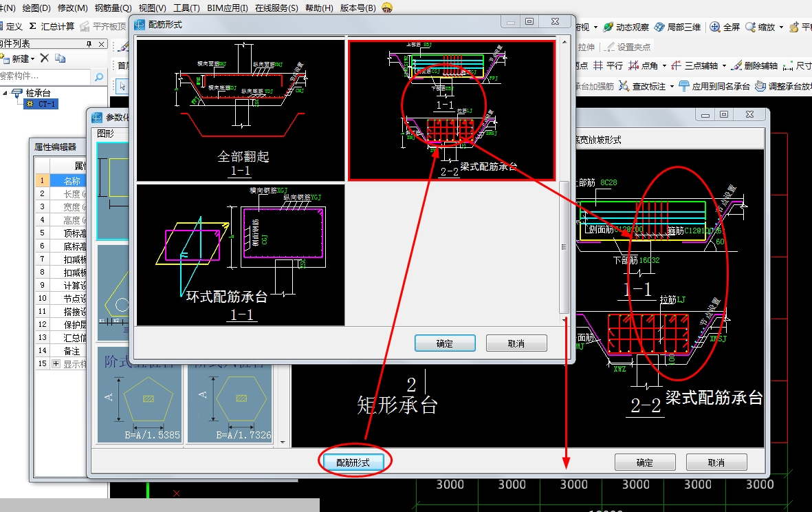Click the 缩放 zoom magnifier icon
The image size is (812, 512).
pyautogui.click(x=750, y=27)
